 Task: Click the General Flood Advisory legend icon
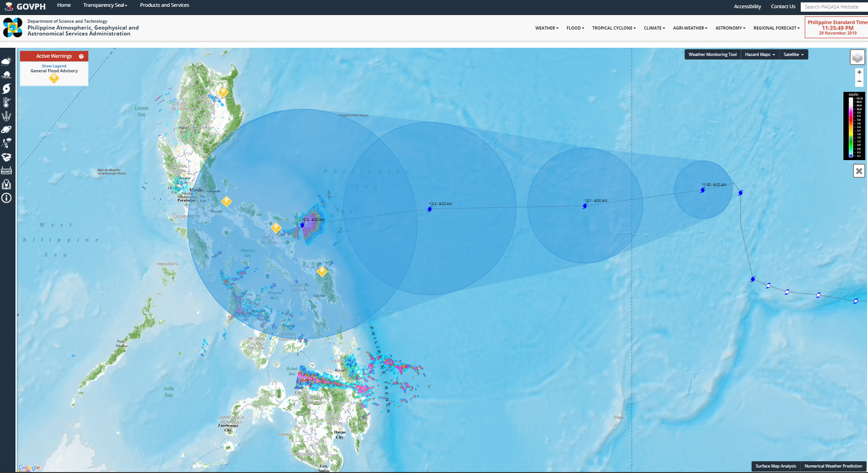pyautogui.click(x=54, y=78)
